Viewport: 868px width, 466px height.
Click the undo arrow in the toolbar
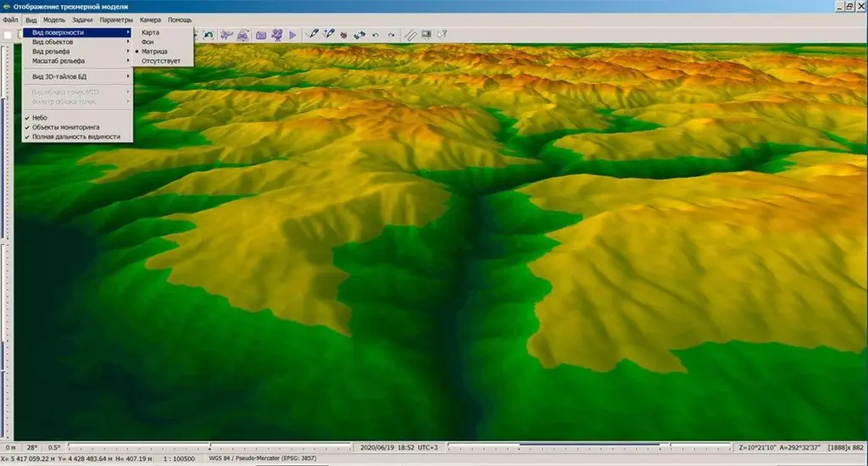pyautogui.click(x=376, y=35)
